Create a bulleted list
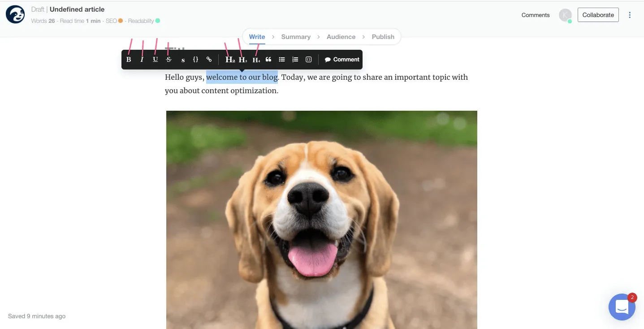Screen dimensions: 644x329 (282, 60)
